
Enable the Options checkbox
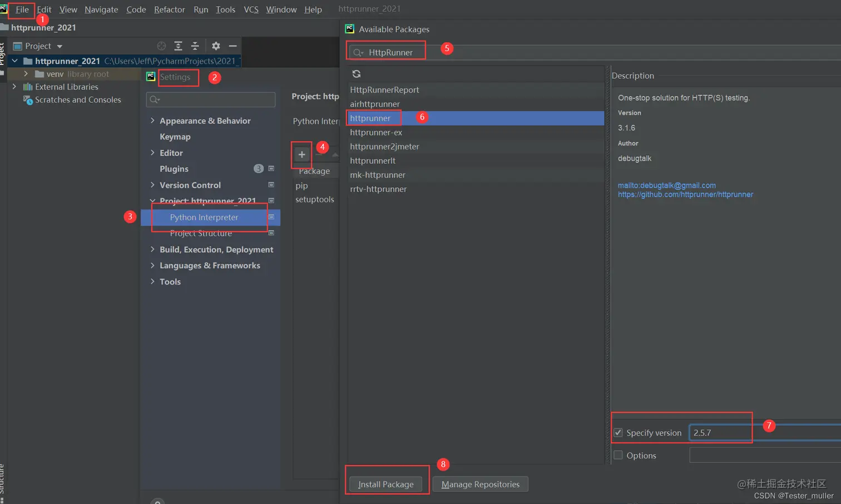coord(618,455)
